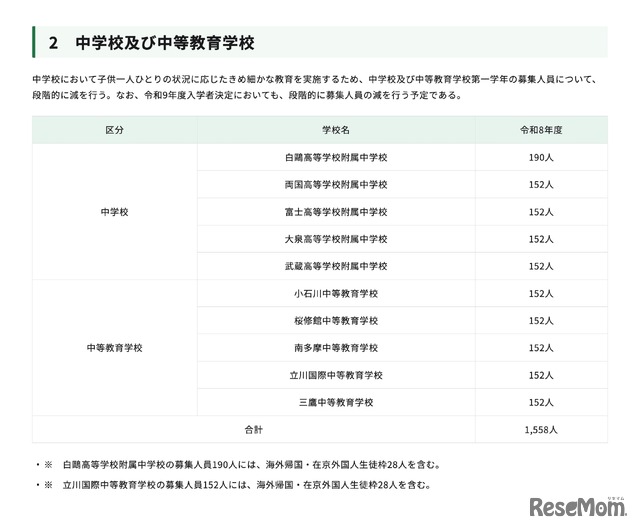
Task: Click 大泉高等学校附属中学校 school name
Action: tap(336, 239)
